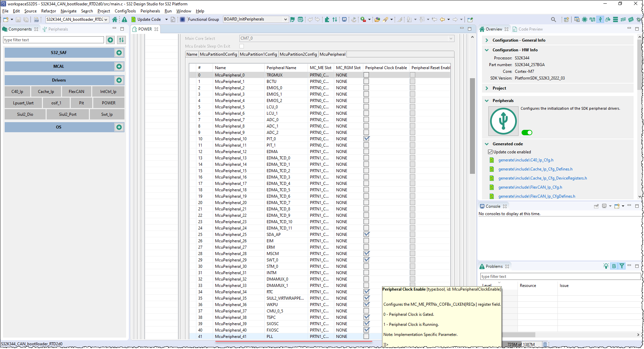
Task: Toggle the Peripherals initialization green switch
Action: click(527, 133)
